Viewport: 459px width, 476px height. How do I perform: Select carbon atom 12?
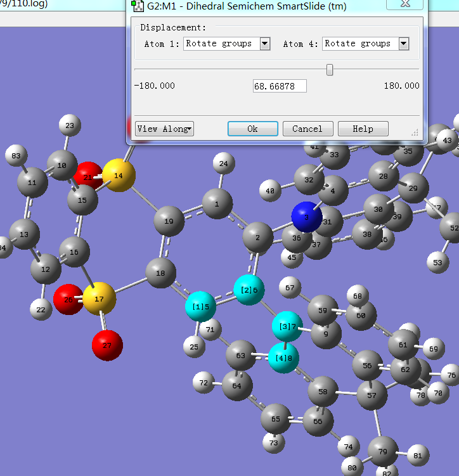pos(46,269)
